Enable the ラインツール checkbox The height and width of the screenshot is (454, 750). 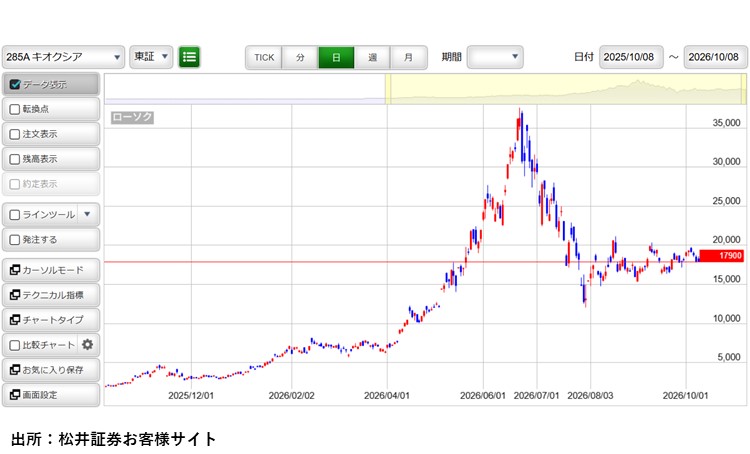click(x=15, y=215)
